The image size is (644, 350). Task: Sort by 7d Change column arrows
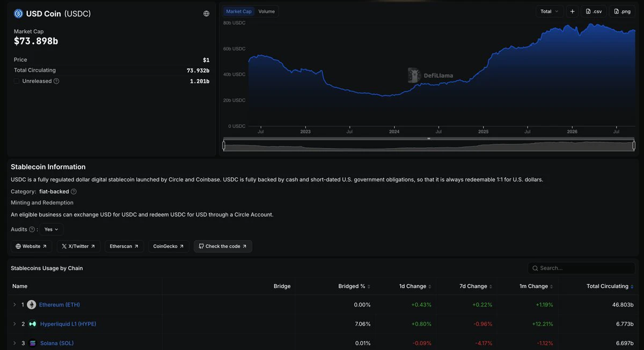[491, 287]
